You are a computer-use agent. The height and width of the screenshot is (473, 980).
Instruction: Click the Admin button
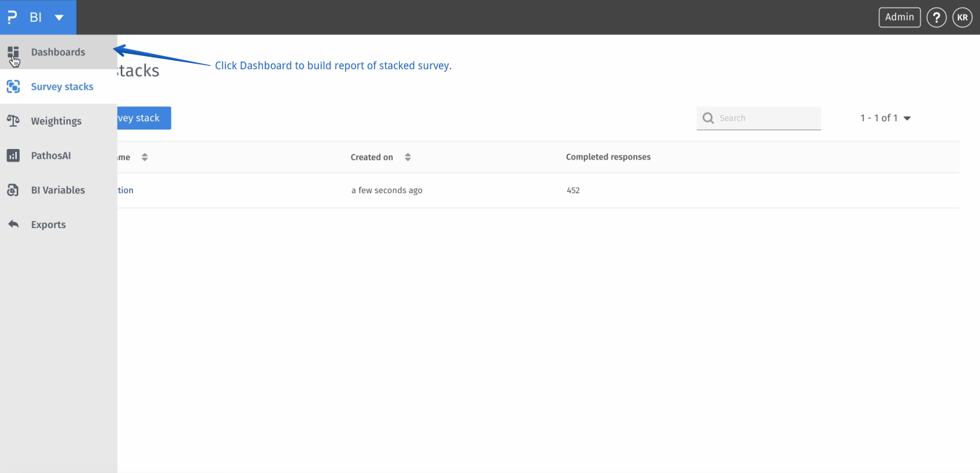tap(900, 17)
